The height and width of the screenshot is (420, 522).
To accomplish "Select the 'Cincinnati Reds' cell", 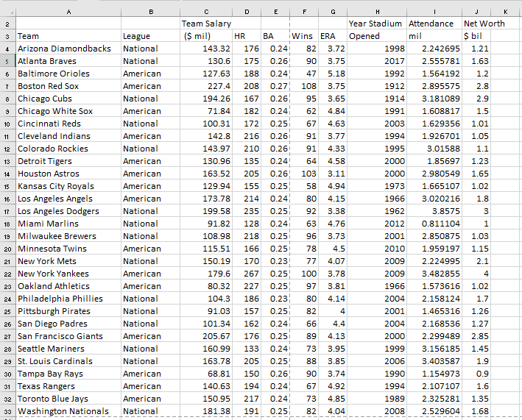I will [x=68, y=124].
